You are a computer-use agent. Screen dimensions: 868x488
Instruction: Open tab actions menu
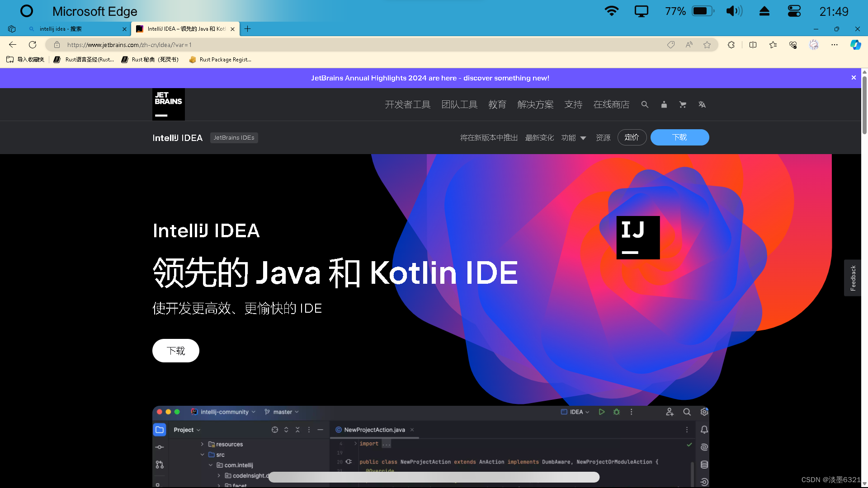(12, 29)
